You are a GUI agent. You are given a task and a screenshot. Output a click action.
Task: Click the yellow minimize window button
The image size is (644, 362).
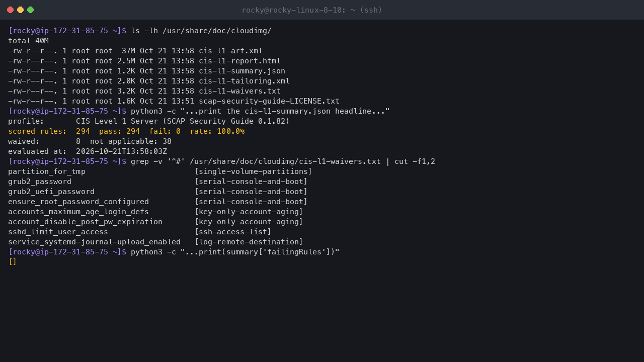coord(20,10)
